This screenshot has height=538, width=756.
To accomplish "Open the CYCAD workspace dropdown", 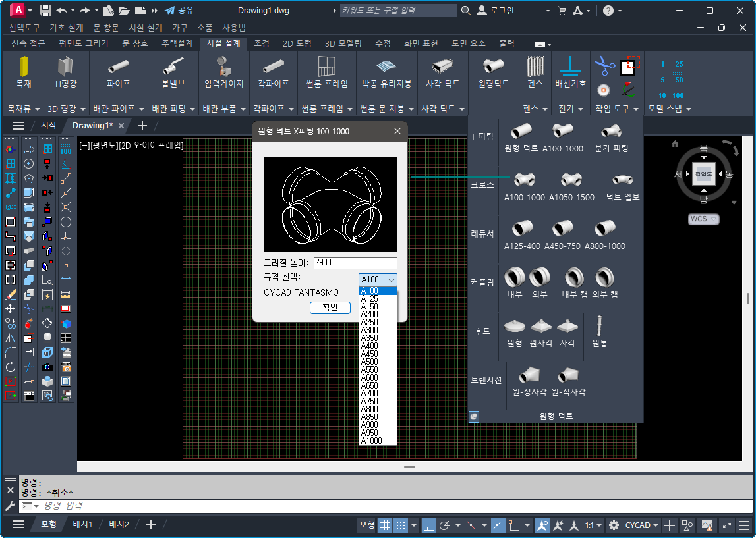I will click(x=643, y=525).
